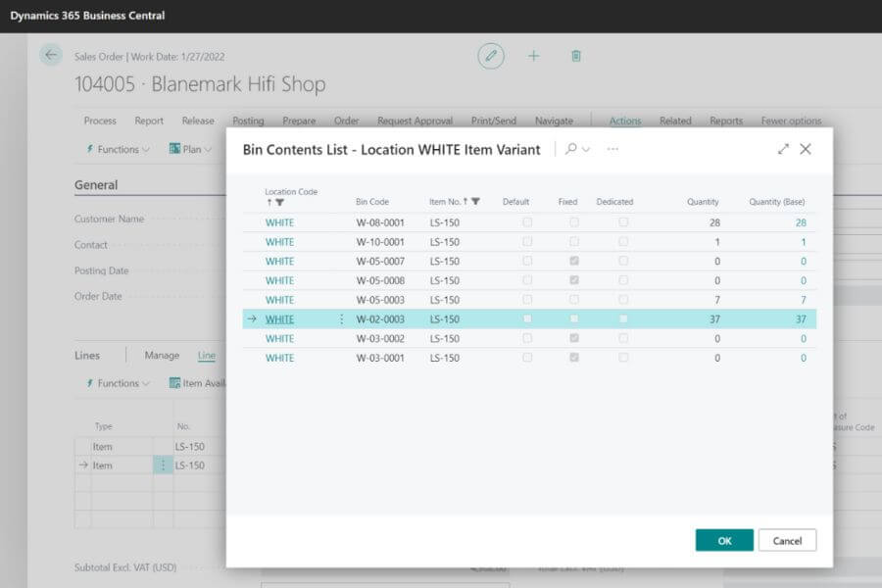Click Dynamics 365 Business Central title
882x588 pixels.
(88, 16)
